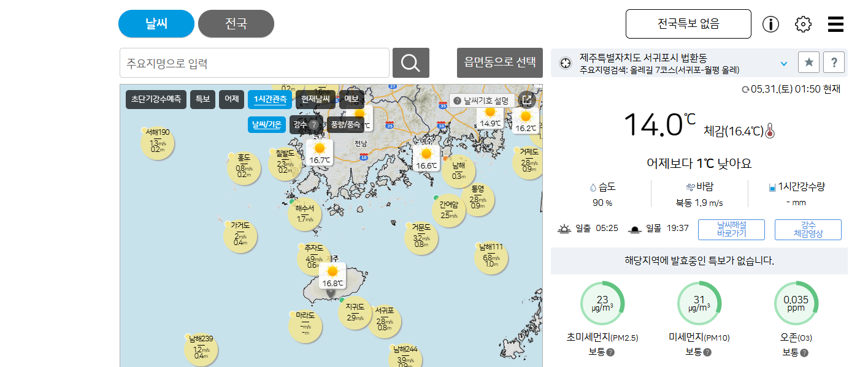Open the hamburger menu
Screen dimensions: 868x367
[835, 25]
